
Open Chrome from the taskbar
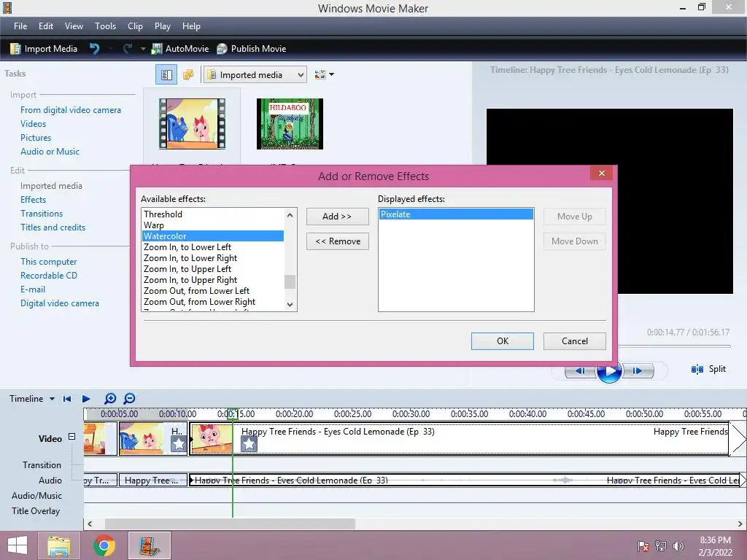[104, 545]
